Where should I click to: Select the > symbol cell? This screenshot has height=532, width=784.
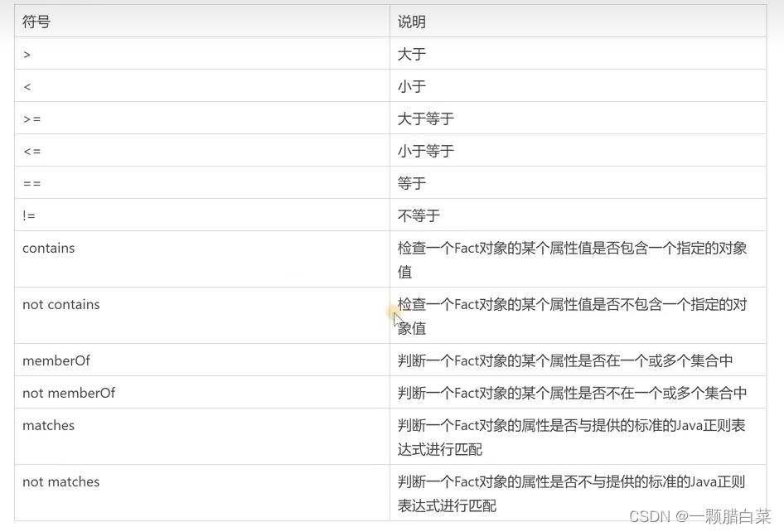click(x=202, y=54)
